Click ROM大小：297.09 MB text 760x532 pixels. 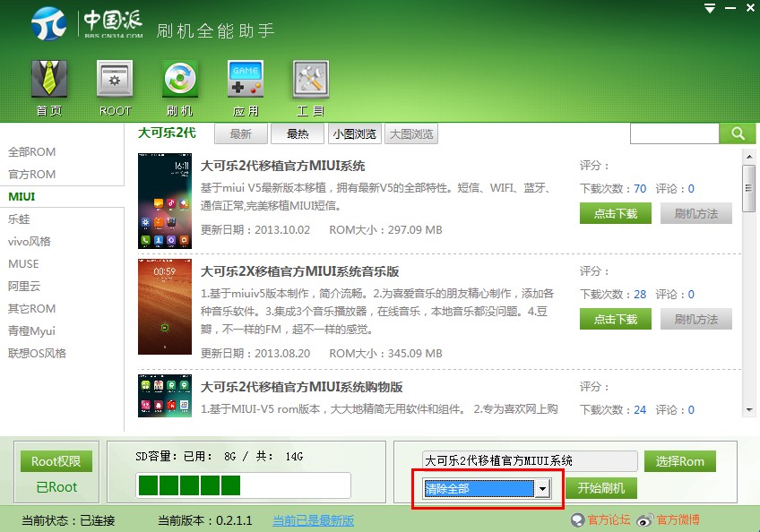pyautogui.click(x=385, y=229)
